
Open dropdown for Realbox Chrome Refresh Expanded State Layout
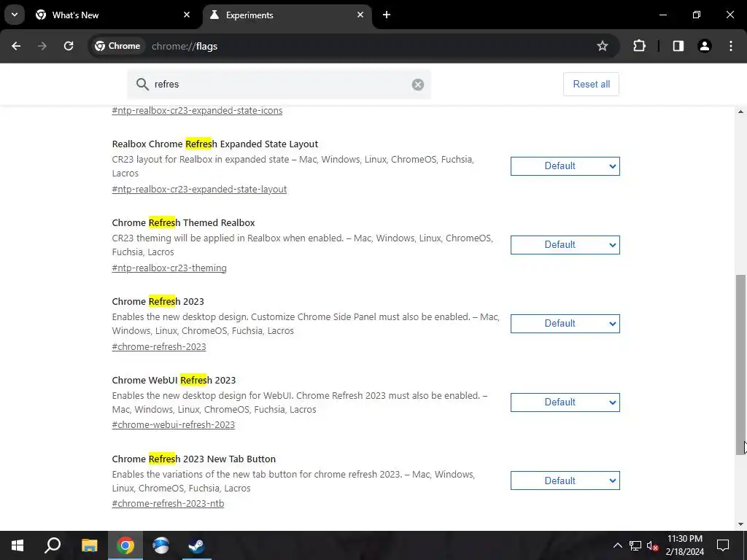pos(565,166)
